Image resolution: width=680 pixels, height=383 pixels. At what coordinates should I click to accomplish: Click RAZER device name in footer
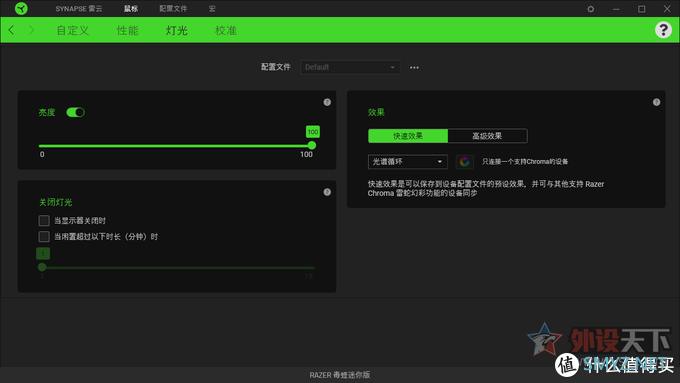pos(340,375)
